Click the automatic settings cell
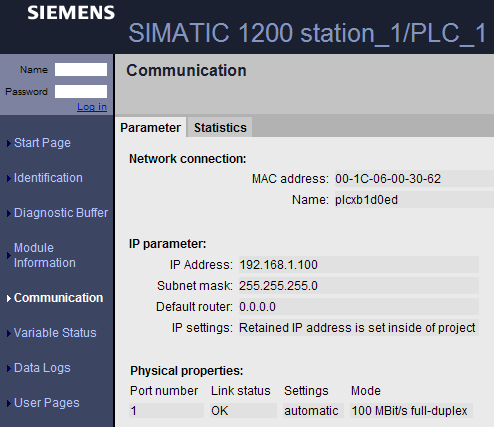Screen dimensions: 494x427 313,411
